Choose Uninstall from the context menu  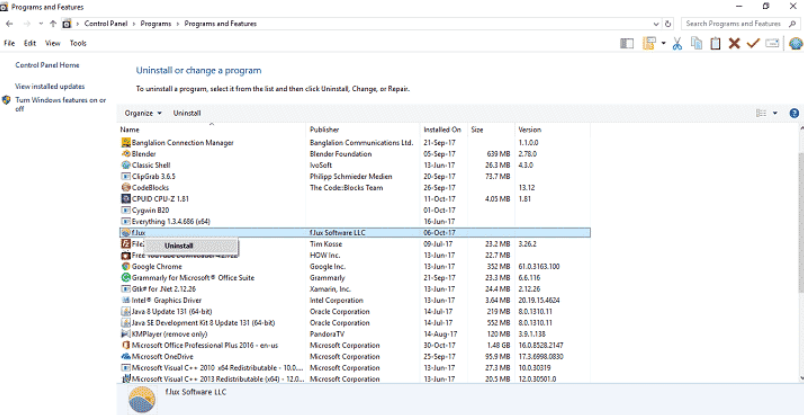tap(179, 245)
